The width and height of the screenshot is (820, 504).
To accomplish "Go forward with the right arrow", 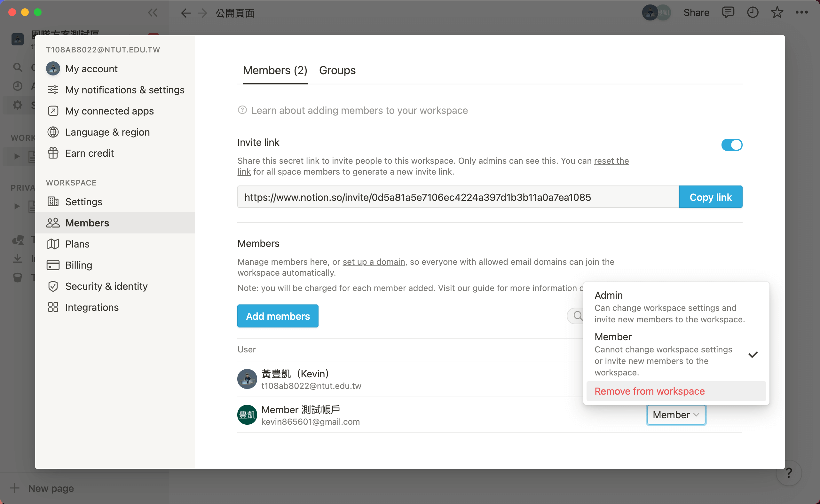I will click(x=202, y=13).
